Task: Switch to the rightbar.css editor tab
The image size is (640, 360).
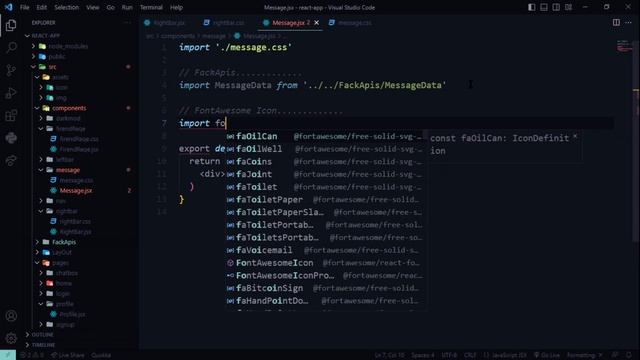Action: 224,23
